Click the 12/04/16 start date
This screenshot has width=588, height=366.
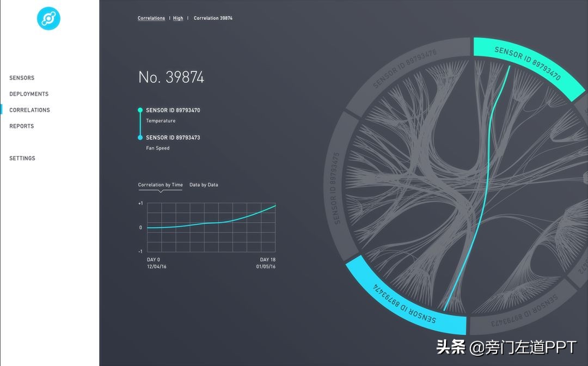point(157,267)
